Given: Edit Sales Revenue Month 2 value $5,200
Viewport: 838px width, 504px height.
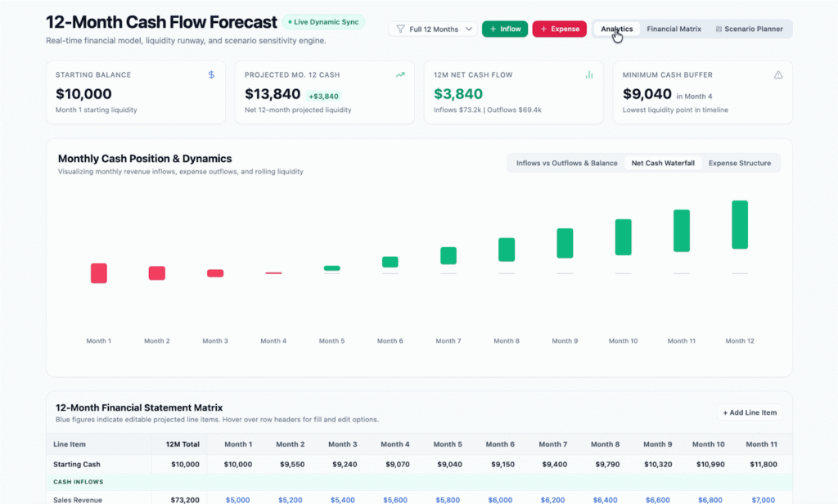Looking at the screenshot, I should pyautogui.click(x=291, y=500).
